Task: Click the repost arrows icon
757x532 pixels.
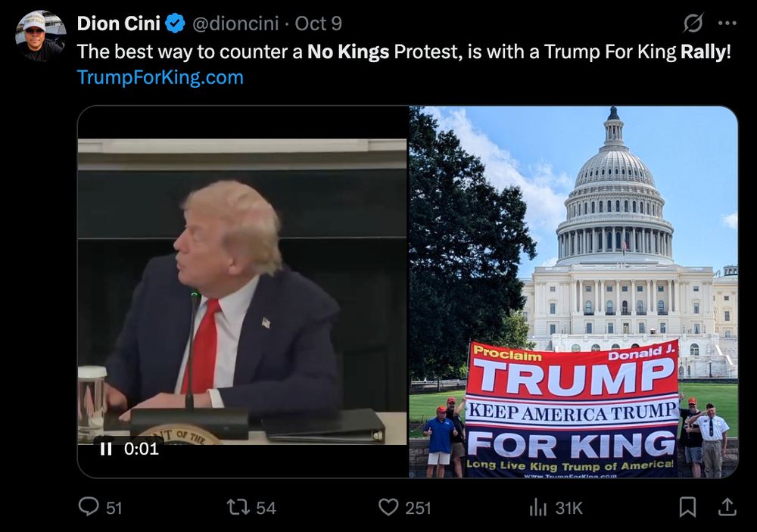Action: (238, 507)
